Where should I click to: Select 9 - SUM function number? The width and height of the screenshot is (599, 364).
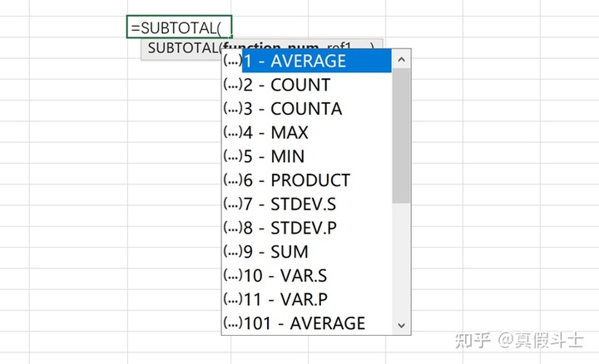pos(276,252)
